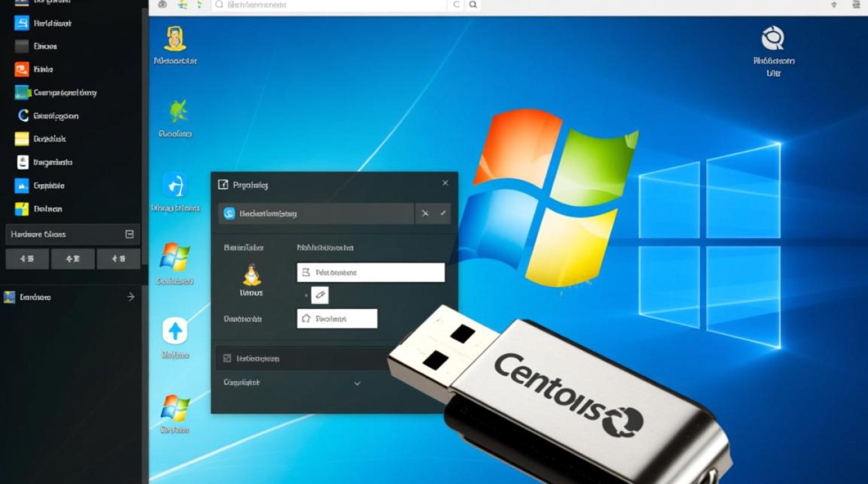Open the blue lamp desktop shortcut
The image size is (868, 484).
click(175, 185)
